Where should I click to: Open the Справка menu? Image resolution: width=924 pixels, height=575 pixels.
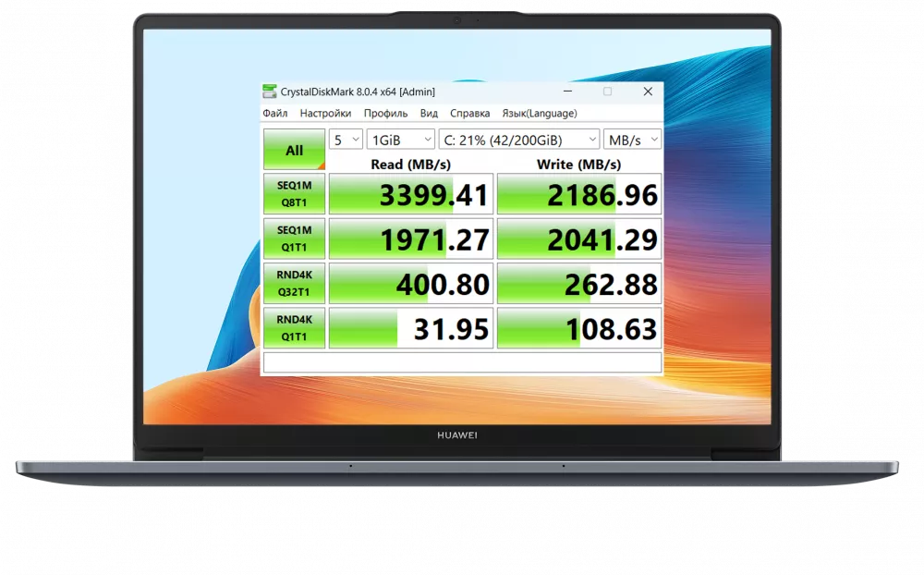(469, 113)
